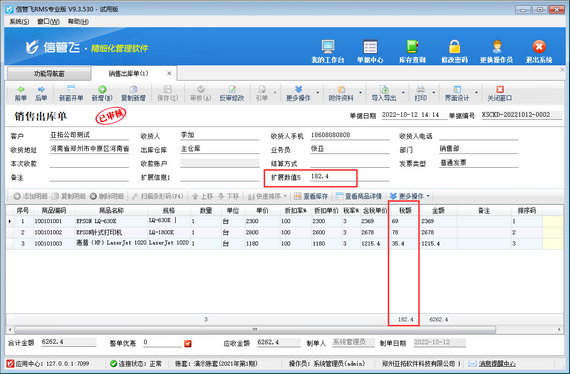570x374 pixels.
Task: Click 更换操作员 user icon
Action: coord(497,47)
